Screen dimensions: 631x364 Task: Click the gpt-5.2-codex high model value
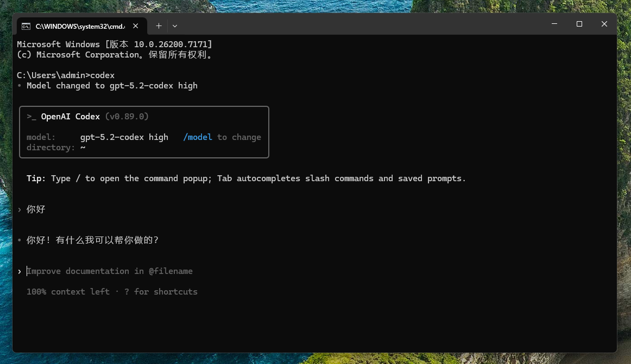(x=124, y=137)
